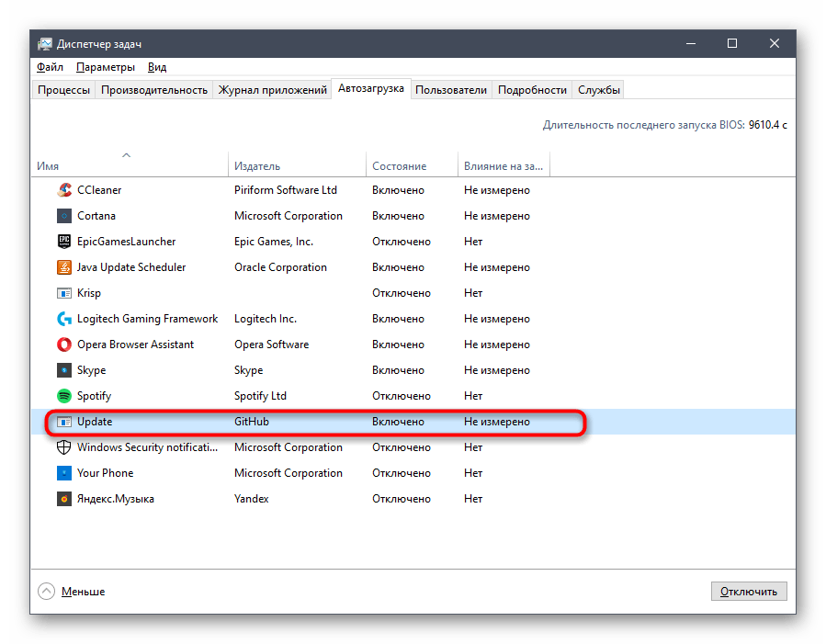Select the Update row name
This screenshot has height=644, width=826.
pyautogui.click(x=95, y=422)
